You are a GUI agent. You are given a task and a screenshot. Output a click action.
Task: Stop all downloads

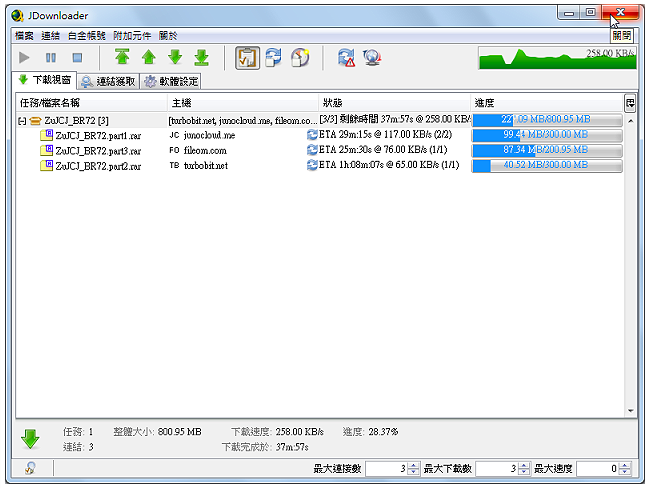(77, 58)
